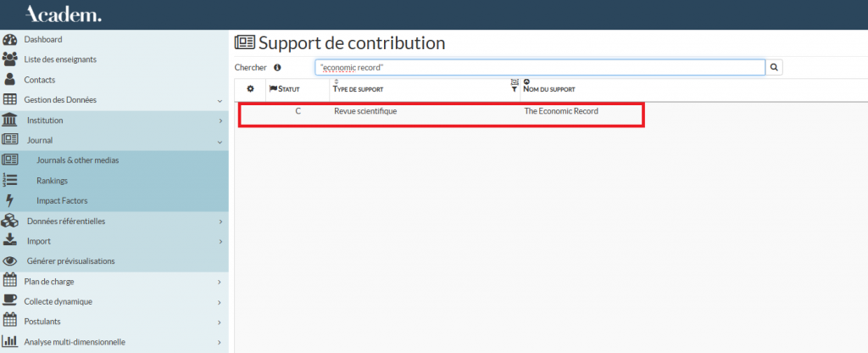Collapse the Journal menu section

pos(220,141)
